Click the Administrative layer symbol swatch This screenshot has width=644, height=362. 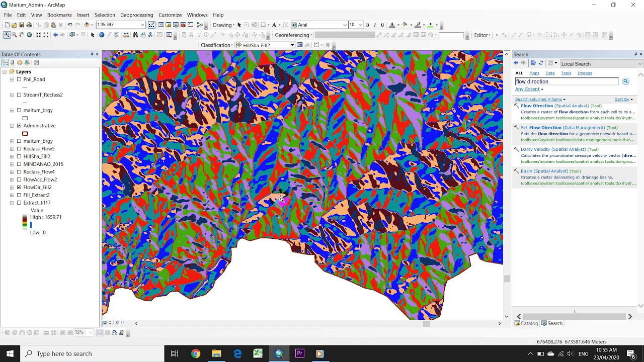[25, 133]
